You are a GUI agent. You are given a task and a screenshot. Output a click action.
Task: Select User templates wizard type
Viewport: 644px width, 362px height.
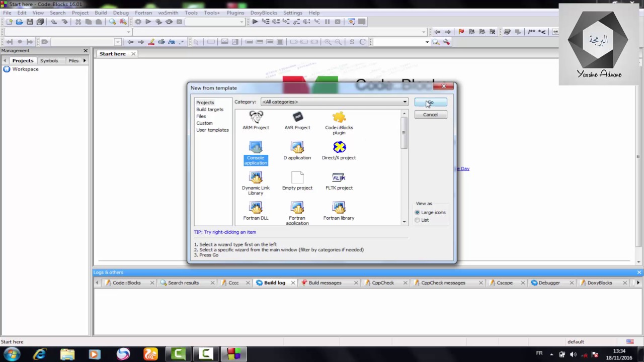[x=212, y=130]
